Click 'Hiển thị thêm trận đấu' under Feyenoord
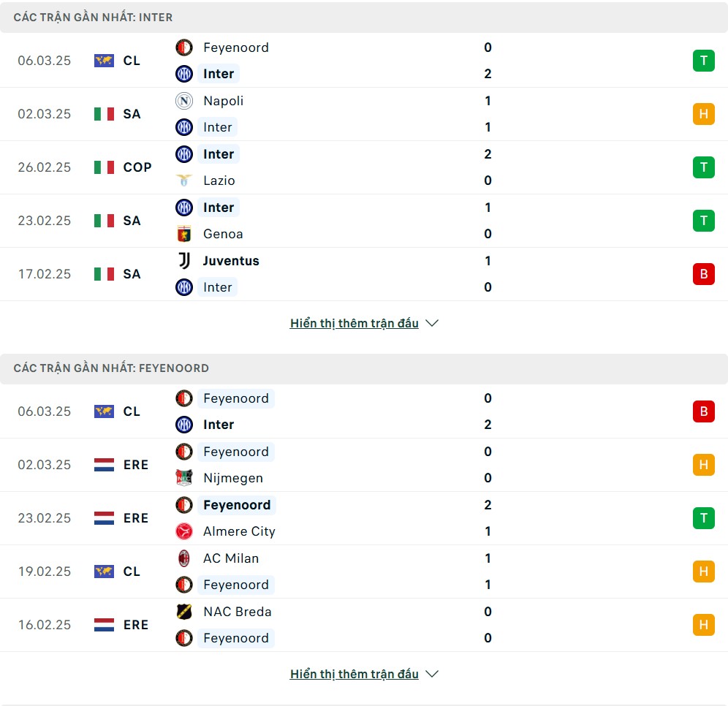 click(354, 674)
